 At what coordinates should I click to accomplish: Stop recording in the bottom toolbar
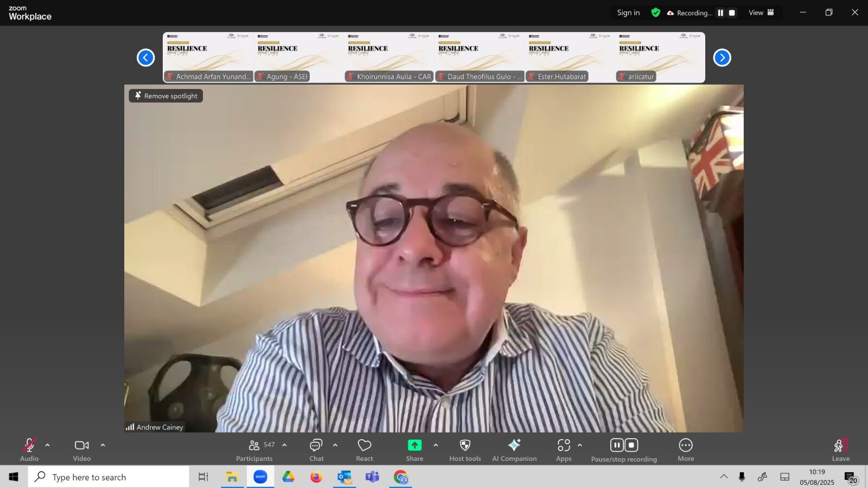631,445
